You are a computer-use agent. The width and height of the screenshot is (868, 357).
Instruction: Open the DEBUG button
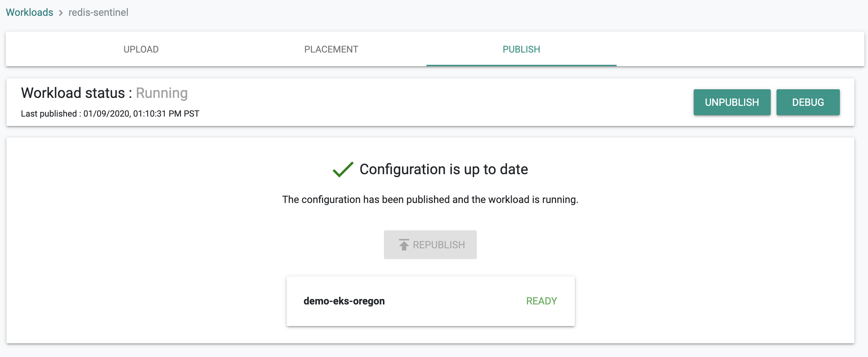coord(808,102)
